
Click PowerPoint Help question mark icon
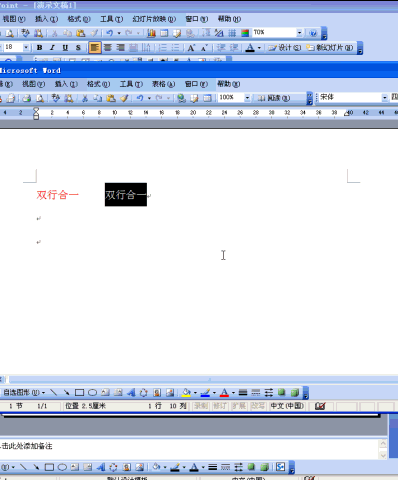coord(313,33)
